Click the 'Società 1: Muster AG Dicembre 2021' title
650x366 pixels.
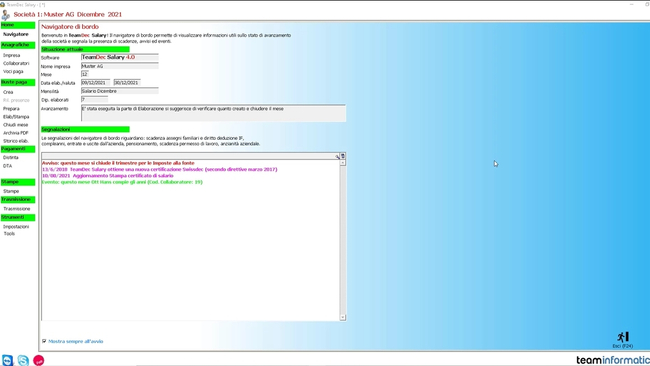[68, 15]
